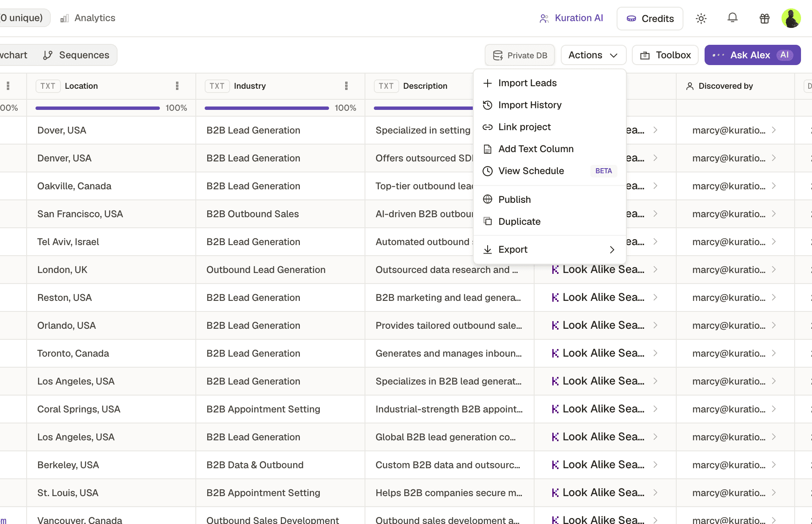Click the Industry fill progress bar
The height and width of the screenshot is (524, 812).
(267, 108)
